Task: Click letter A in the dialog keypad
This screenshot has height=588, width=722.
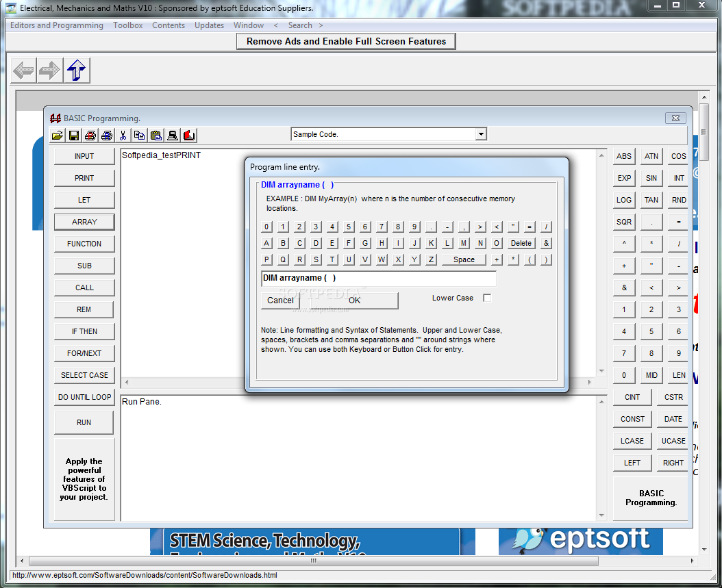Action: 266,243
